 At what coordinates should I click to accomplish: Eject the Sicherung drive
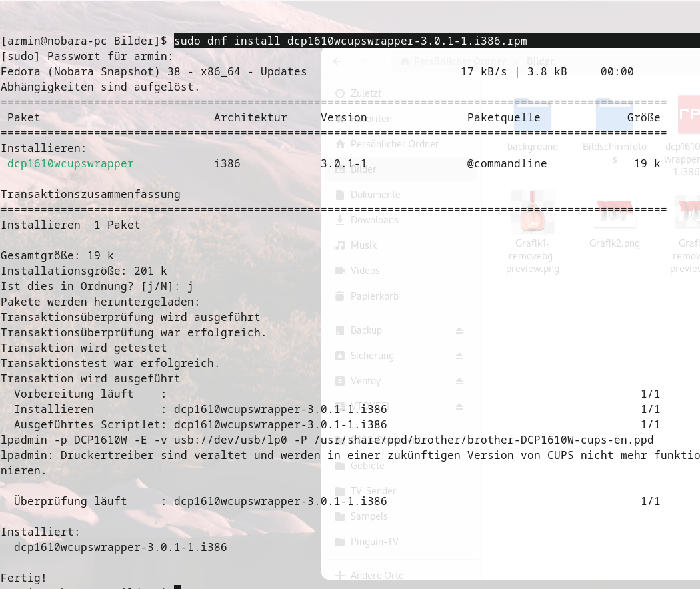tap(459, 356)
